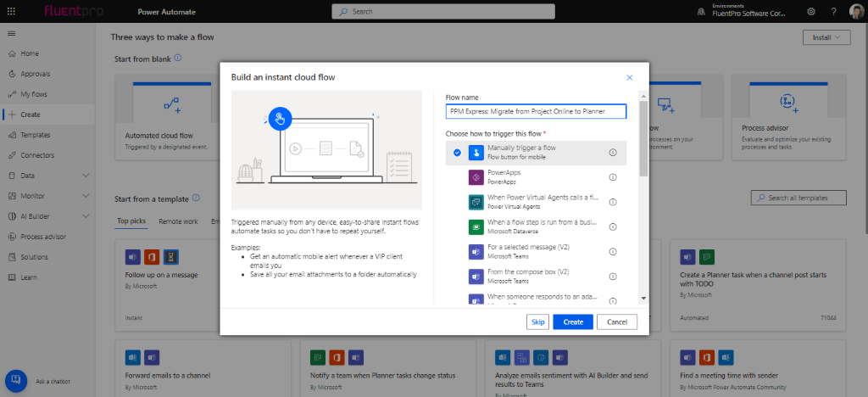Screen dimensions: 868x397
Task: Click the trigger list scrollbar thumb
Action: pyautogui.click(x=643, y=138)
